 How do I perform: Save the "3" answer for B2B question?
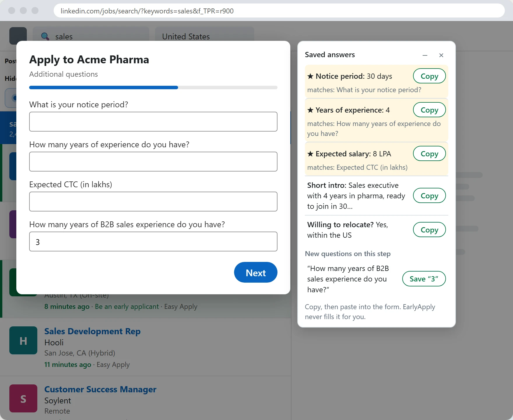(x=424, y=279)
